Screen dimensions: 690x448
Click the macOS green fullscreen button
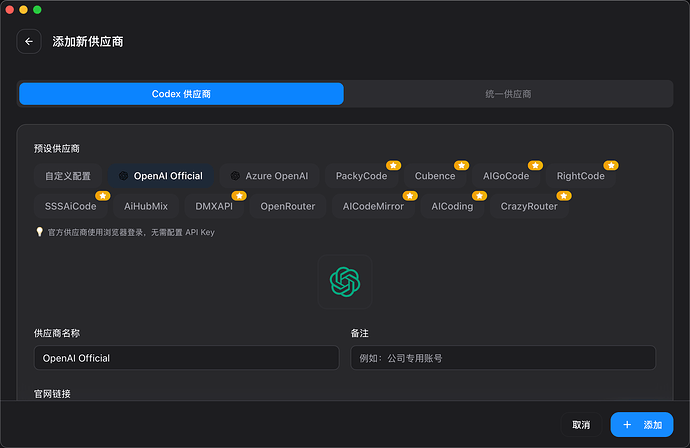point(37,10)
